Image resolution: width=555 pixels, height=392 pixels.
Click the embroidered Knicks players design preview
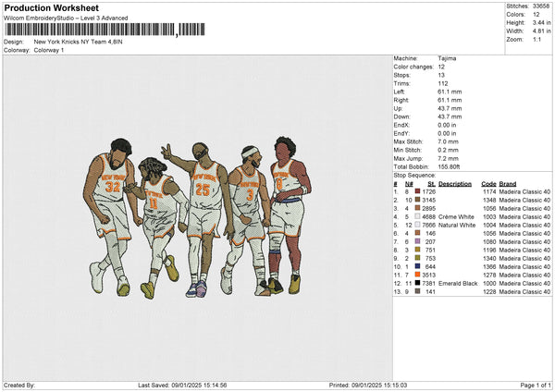pos(198,217)
